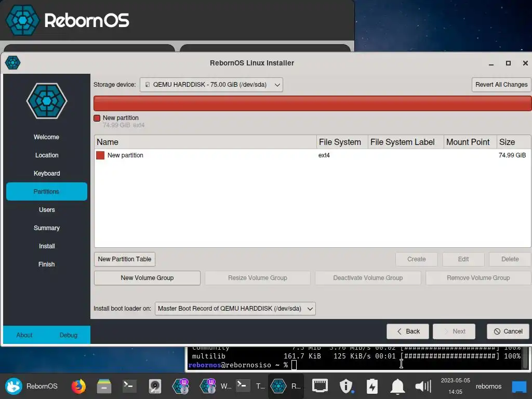This screenshot has width=532, height=399.
Task: Minimize the RebornOS Linux Installer window
Action: pos(491,63)
